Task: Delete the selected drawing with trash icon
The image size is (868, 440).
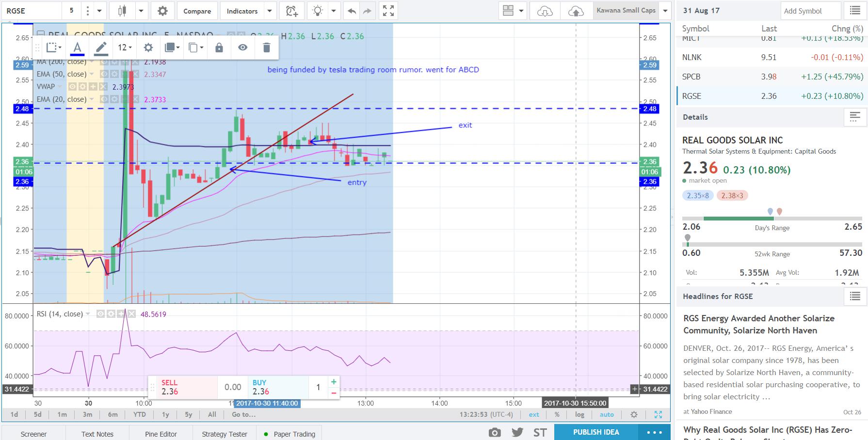Action: [x=266, y=47]
